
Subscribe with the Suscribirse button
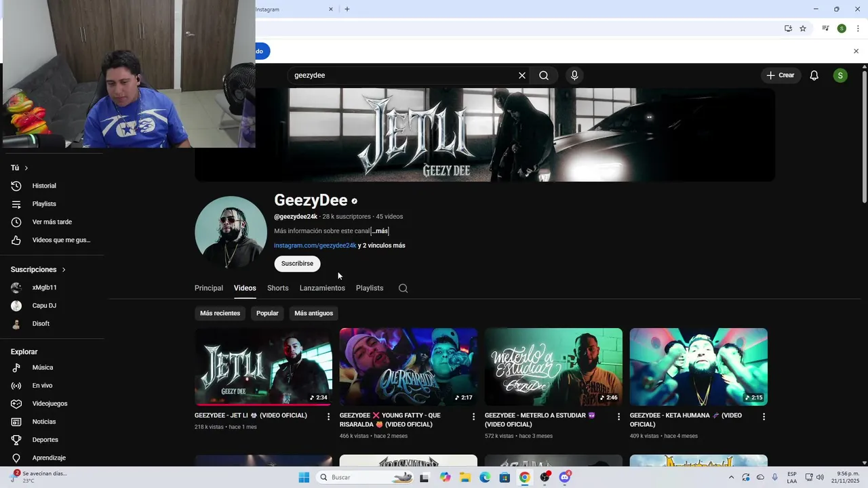(x=297, y=264)
